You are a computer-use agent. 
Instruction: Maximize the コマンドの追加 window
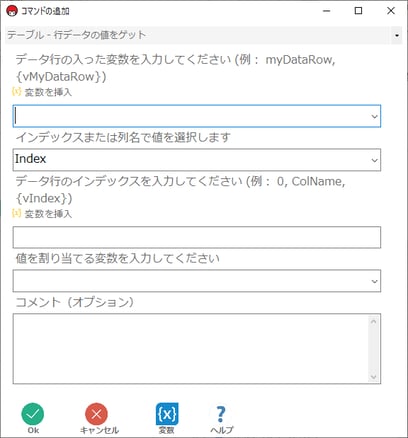coord(358,11)
